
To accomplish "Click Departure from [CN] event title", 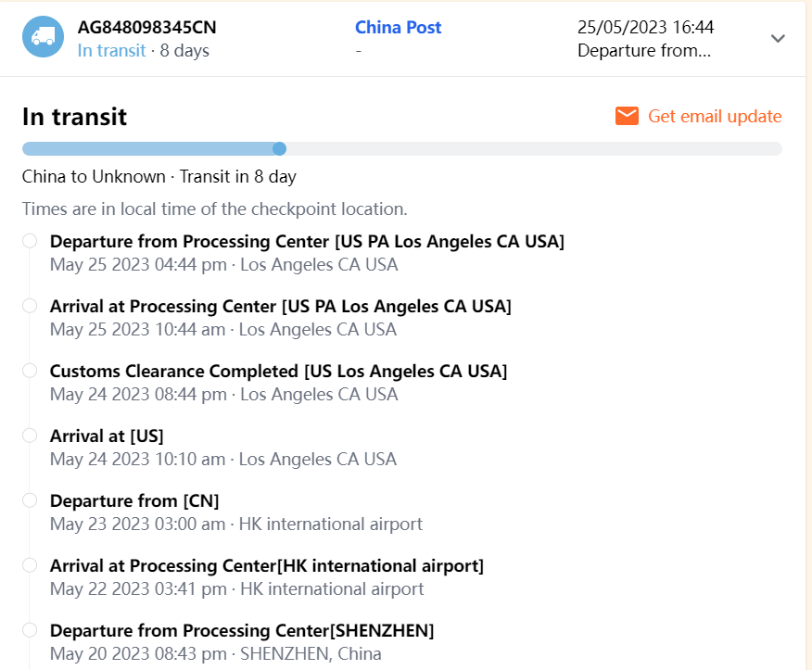I will 134,500.
